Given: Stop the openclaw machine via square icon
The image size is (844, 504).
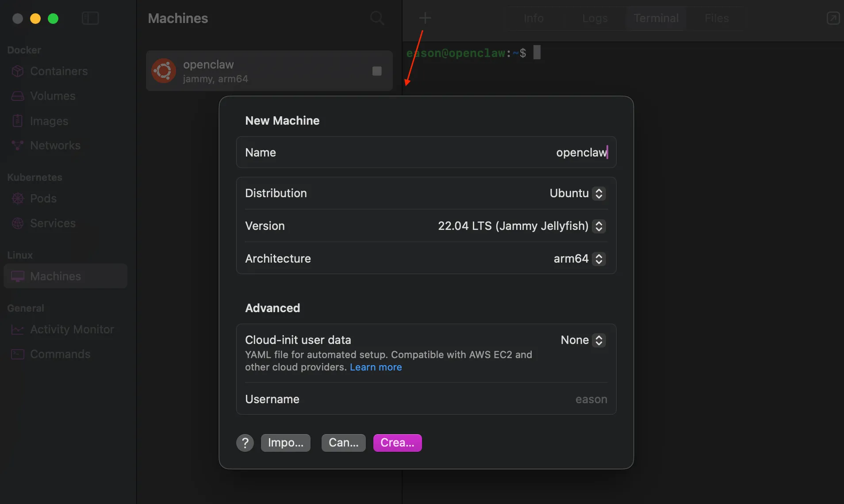Looking at the screenshot, I should pos(377,71).
